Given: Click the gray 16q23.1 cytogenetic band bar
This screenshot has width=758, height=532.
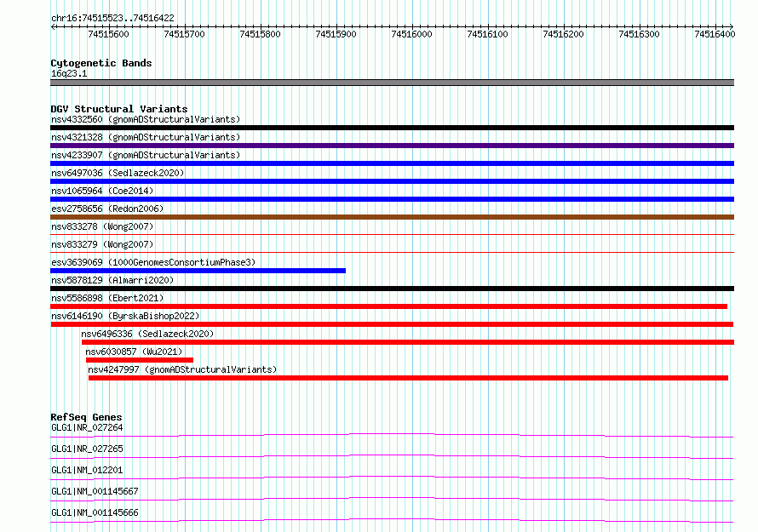Looking at the screenshot, I should pyautogui.click(x=392, y=83).
